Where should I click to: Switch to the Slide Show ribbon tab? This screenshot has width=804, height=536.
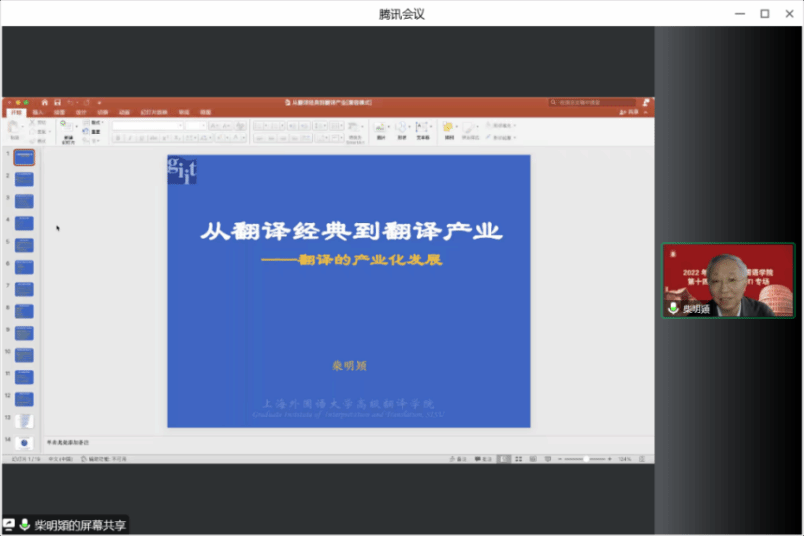click(x=146, y=112)
